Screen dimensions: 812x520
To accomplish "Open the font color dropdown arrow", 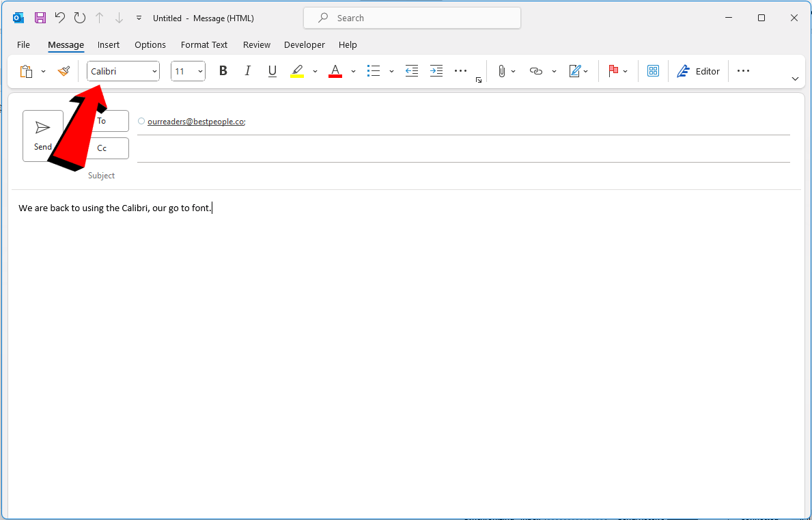I will [353, 70].
